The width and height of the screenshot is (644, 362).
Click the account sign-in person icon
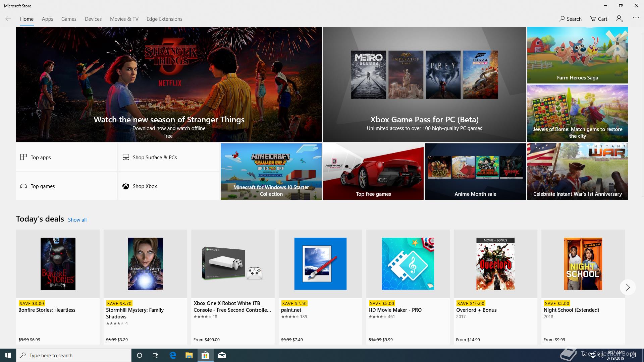(x=620, y=19)
